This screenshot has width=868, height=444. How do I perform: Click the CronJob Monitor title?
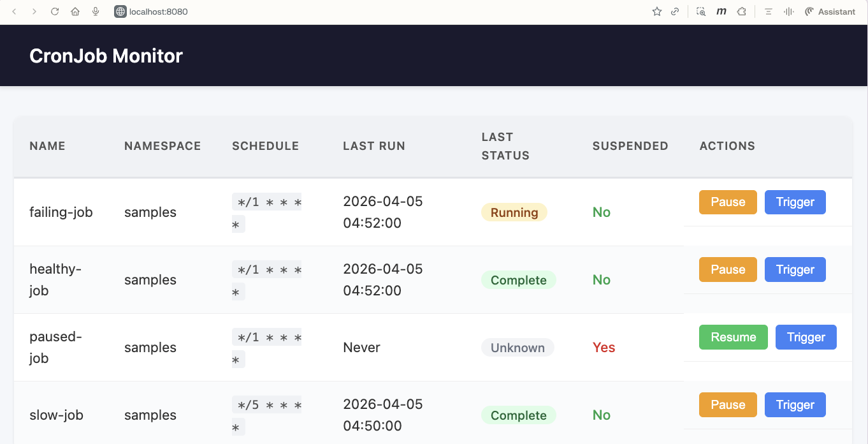pyautogui.click(x=106, y=56)
